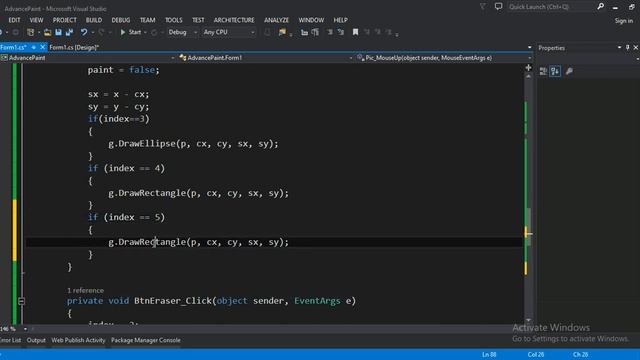
Task: Open the EDIT menu
Action: [x=14, y=20]
